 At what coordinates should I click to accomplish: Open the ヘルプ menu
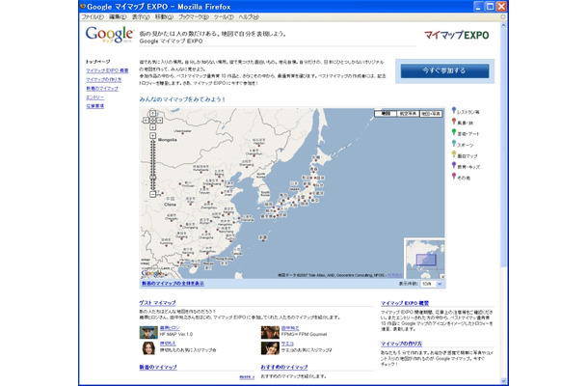(249, 17)
